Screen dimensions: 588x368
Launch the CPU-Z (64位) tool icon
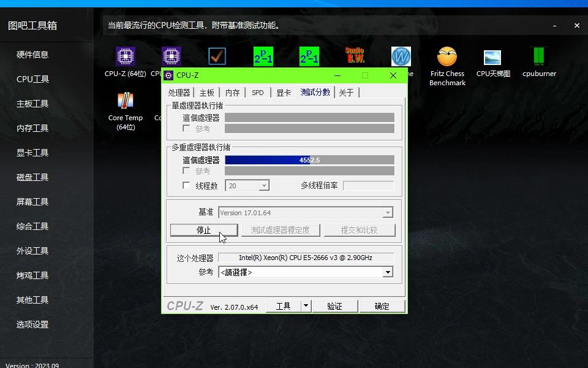coord(125,61)
